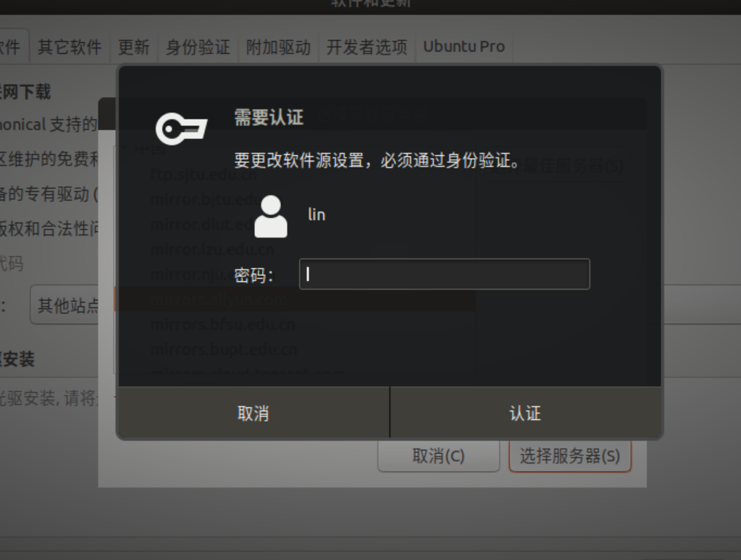Dismiss the dialog with 取消 button
The image size is (741, 560).
coord(254,412)
